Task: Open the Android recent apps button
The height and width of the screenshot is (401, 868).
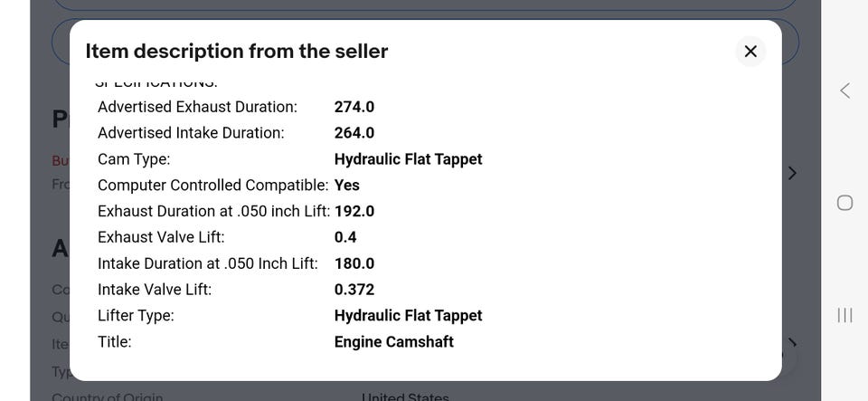Action: pyautogui.click(x=844, y=315)
